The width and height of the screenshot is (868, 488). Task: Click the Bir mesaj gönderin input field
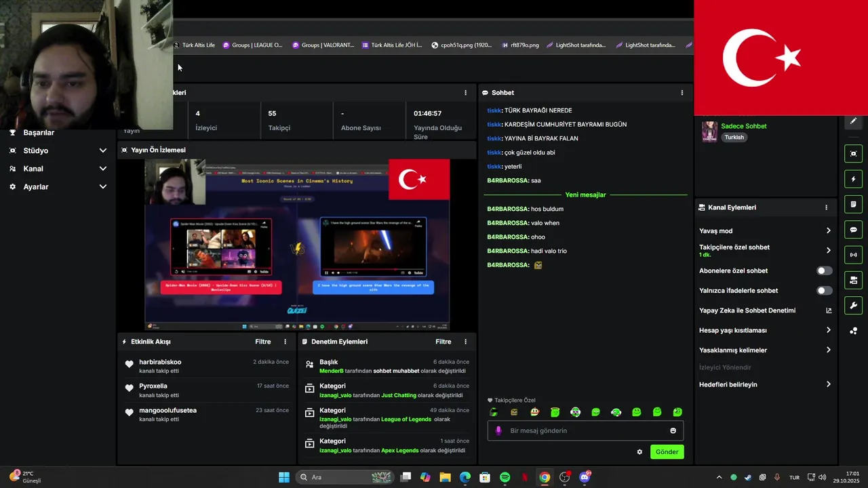coord(586,430)
